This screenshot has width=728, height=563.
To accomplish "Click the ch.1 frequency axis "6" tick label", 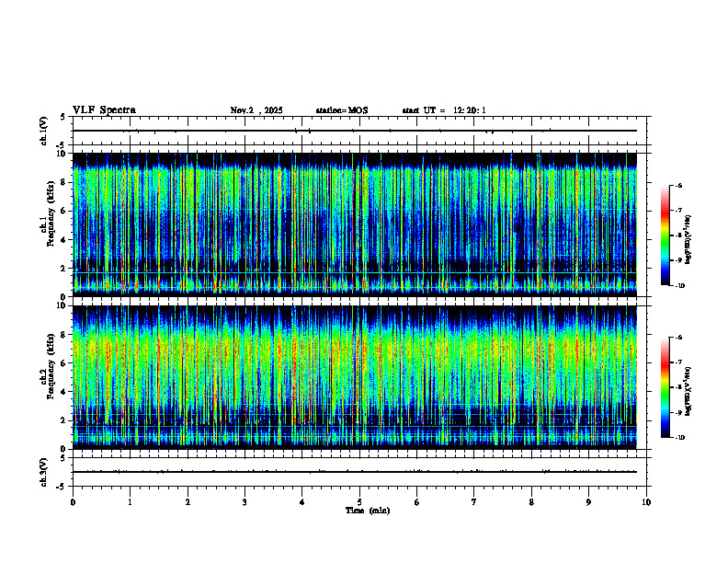I will 63,212.
